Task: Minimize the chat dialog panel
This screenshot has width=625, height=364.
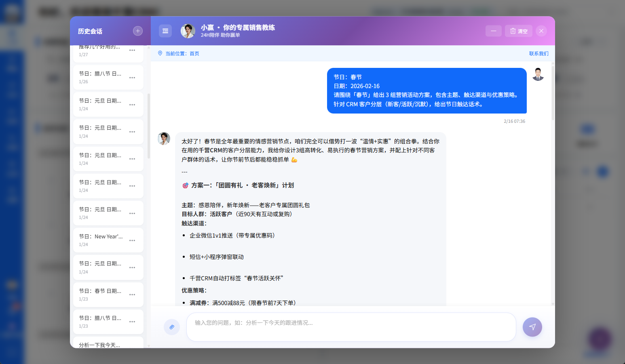Action: coord(494,31)
